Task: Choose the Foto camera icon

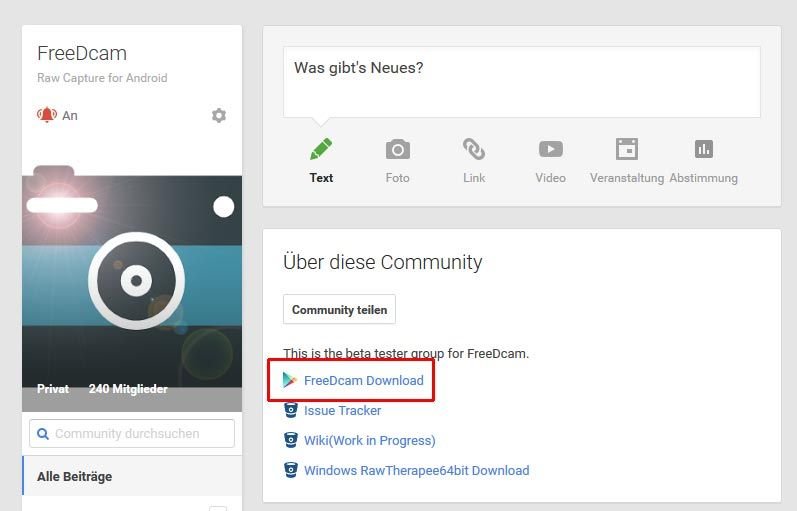Action: pos(397,149)
